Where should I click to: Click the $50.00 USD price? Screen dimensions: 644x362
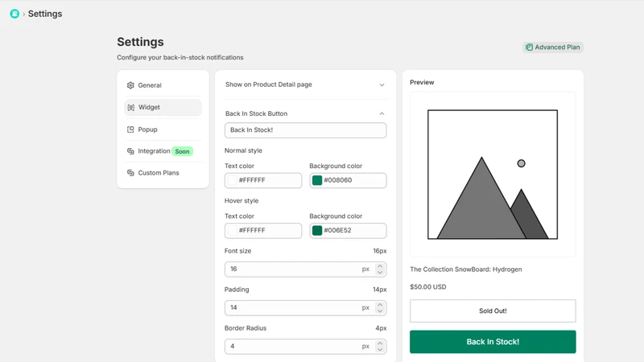tap(428, 287)
